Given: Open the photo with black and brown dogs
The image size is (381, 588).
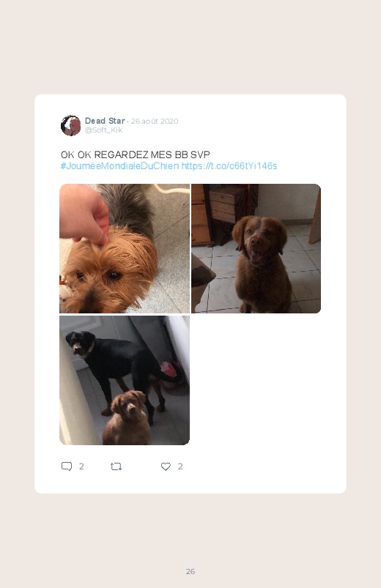Looking at the screenshot, I should (125, 380).
